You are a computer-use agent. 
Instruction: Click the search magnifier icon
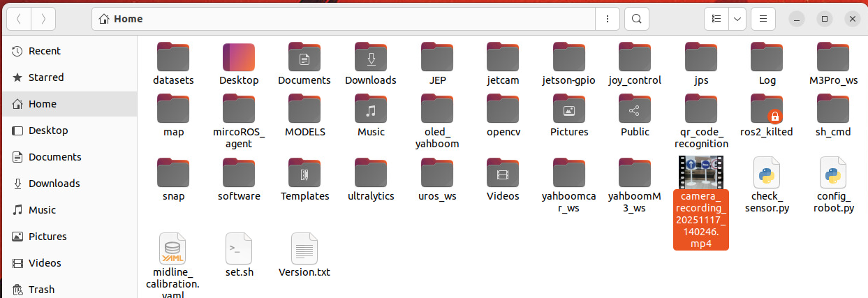click(636, 19)
